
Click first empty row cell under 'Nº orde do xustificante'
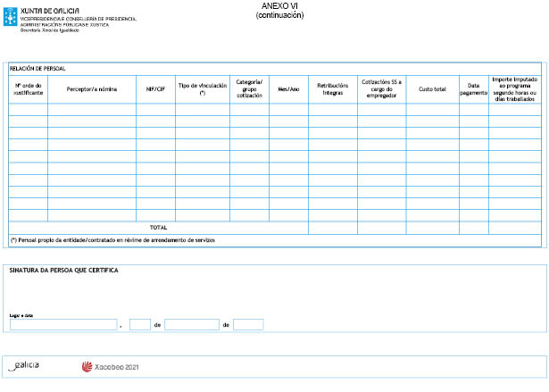29,110
